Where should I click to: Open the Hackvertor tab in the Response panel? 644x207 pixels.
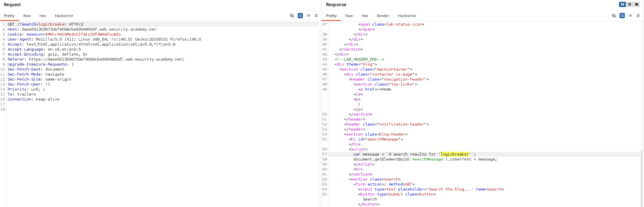click(x=407, y=16)
